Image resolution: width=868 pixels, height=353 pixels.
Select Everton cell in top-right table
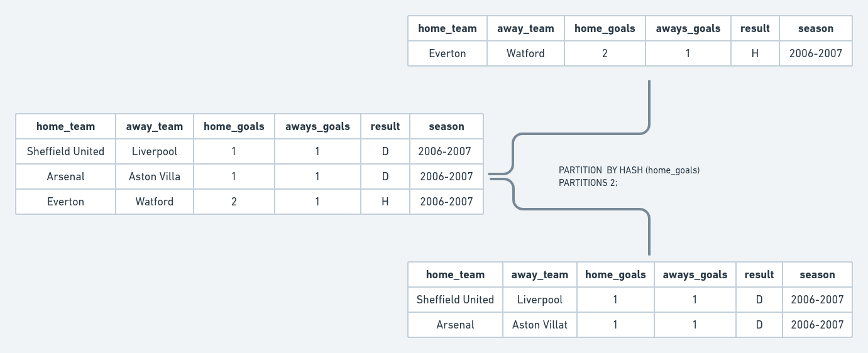(x=448, y=53)
